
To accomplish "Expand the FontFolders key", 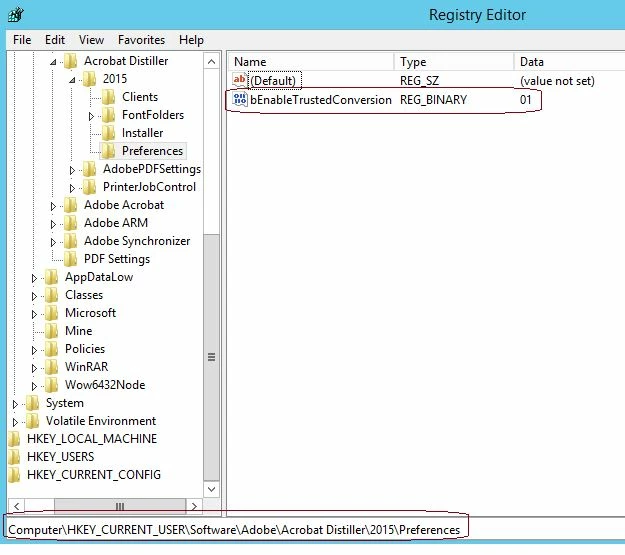I will (x=91, y=116).
